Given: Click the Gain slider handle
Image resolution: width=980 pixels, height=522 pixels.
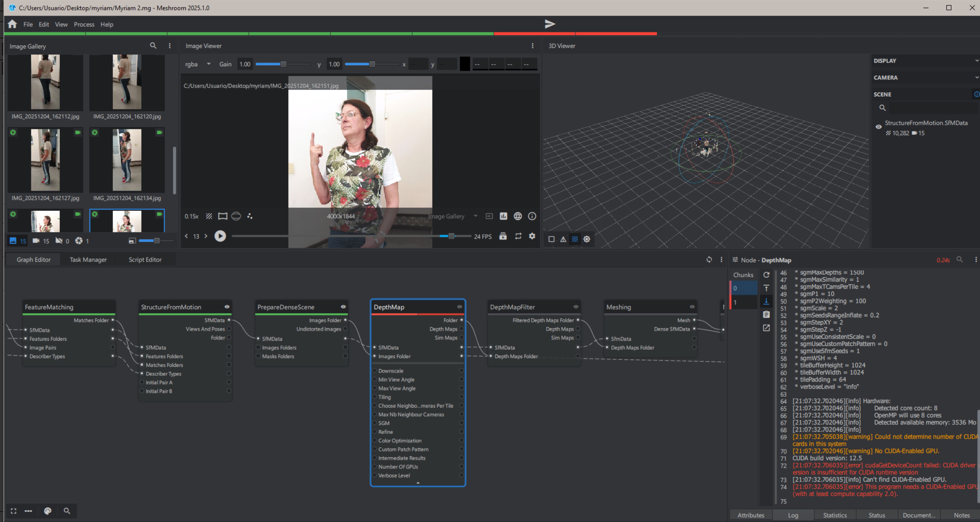Looking at the screenshot, I should click(x=283, y=64).
